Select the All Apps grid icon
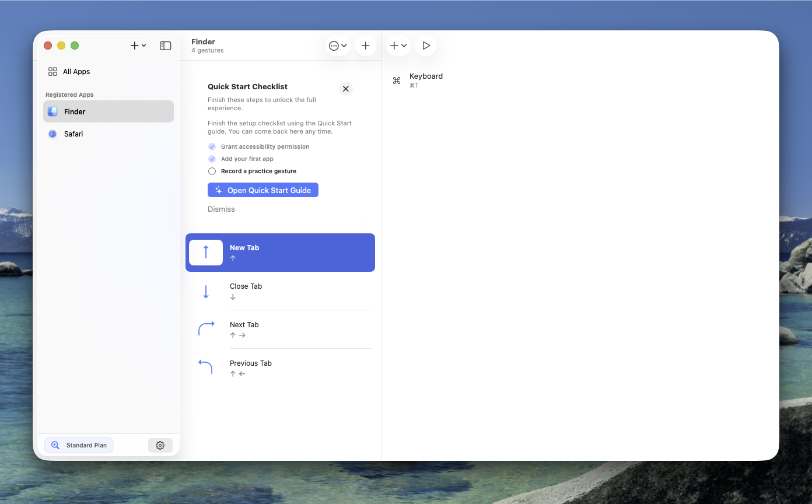The width and height of the screenshot is (812, 504). 52,71
